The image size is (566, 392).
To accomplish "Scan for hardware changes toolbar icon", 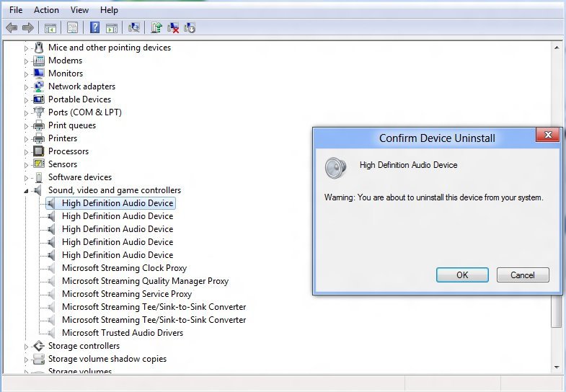I will [133, 27].
